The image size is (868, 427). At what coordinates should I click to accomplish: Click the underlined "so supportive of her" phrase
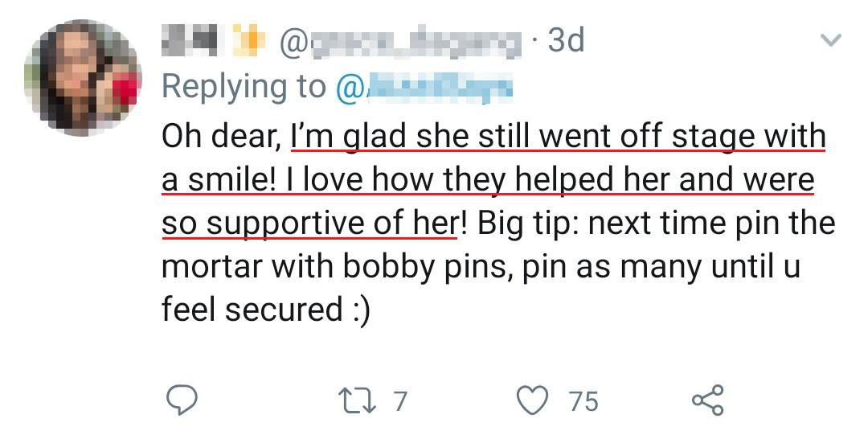point(309,224)
